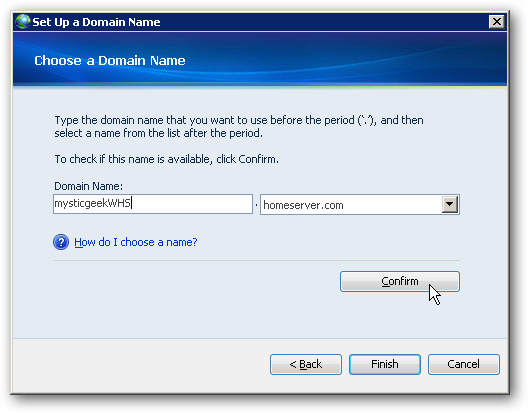The height and width of the screenshot is (413, 528).
Task: Select the homeserver.com combo box text
Action: point(303,205)
